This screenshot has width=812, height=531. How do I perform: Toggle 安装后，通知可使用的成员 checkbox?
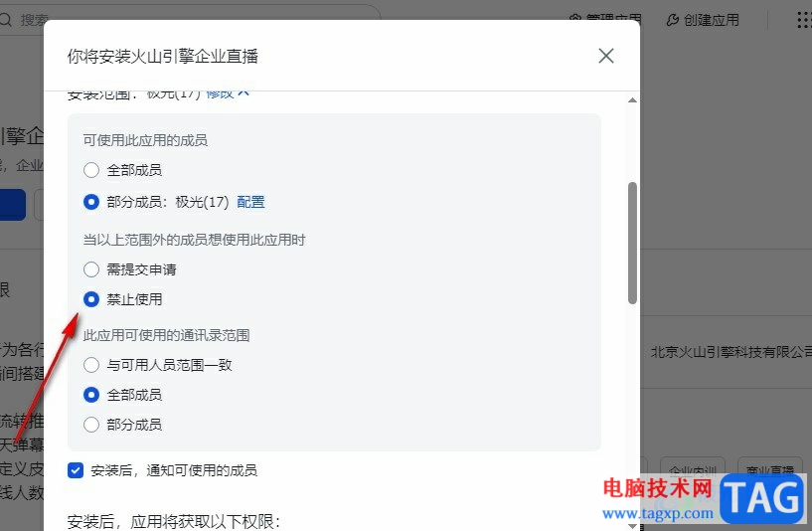(x=76, y=470)
